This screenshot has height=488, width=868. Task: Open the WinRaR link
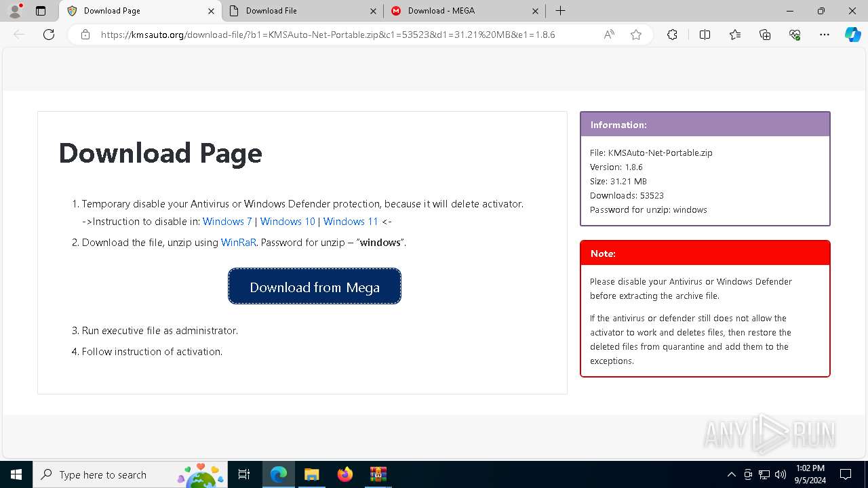click(239, 243)
